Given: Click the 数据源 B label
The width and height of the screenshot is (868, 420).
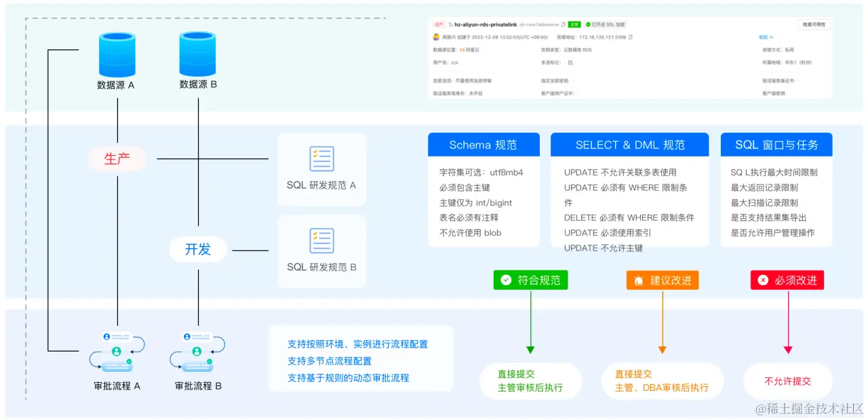Looking at the screenshot, I should [x=198, y=85].
